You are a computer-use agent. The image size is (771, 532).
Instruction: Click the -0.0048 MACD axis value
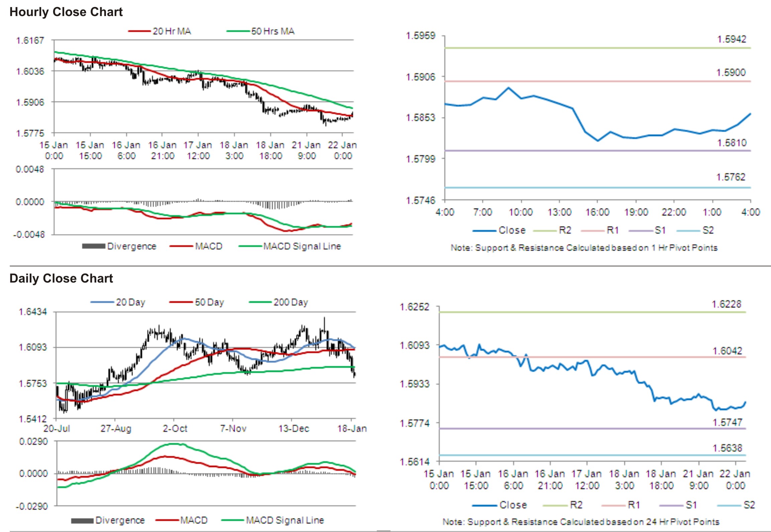click(29, 234)
